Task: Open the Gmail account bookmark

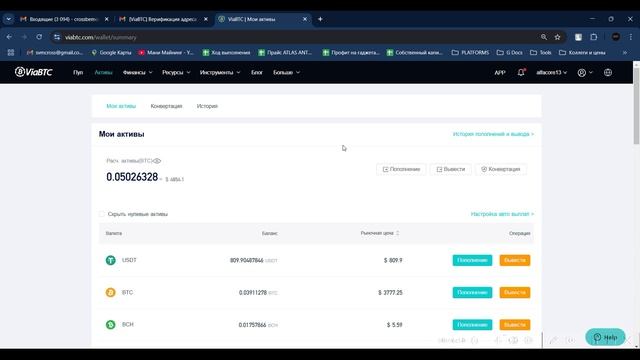Action: click(x=54, y=53)
